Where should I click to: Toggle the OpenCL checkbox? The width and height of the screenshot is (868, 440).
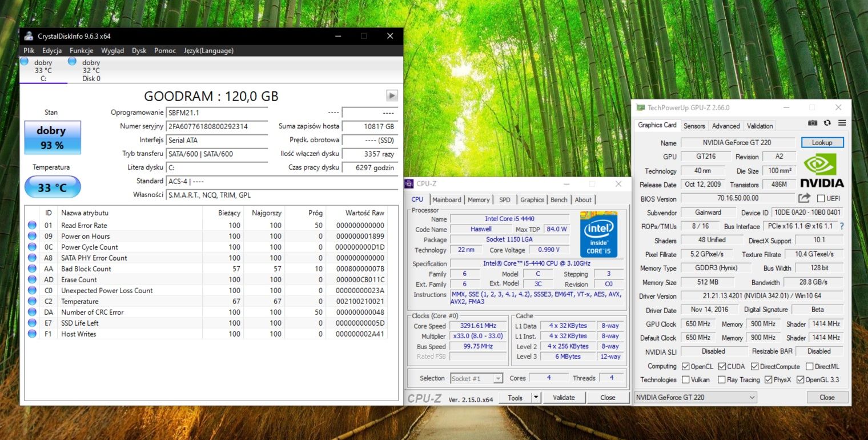click(x=685, y=366)
